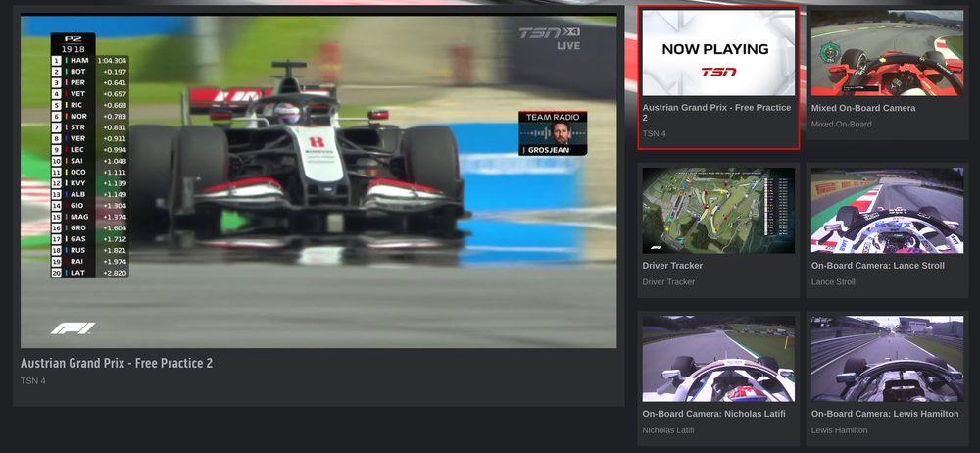
Task: Click the main video player
Action: click(318, 180)
